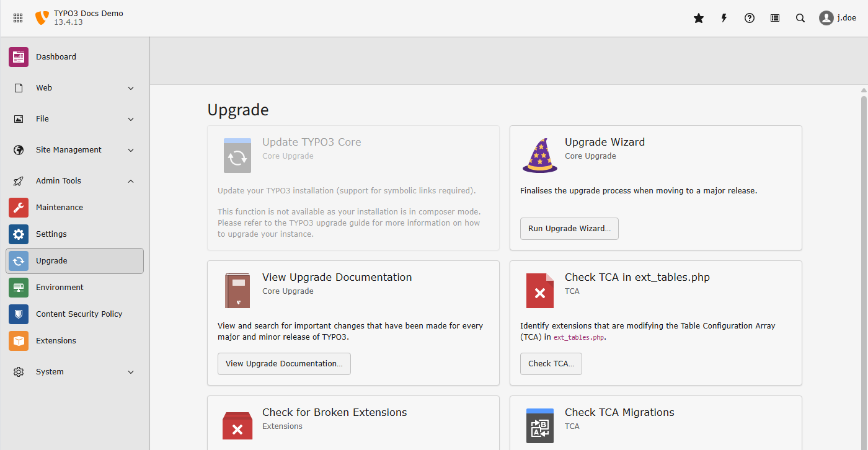Collapse the Admin Tools group
Image resolution: width=868 pixels, height=450 pixels.
tap(75, 181)
